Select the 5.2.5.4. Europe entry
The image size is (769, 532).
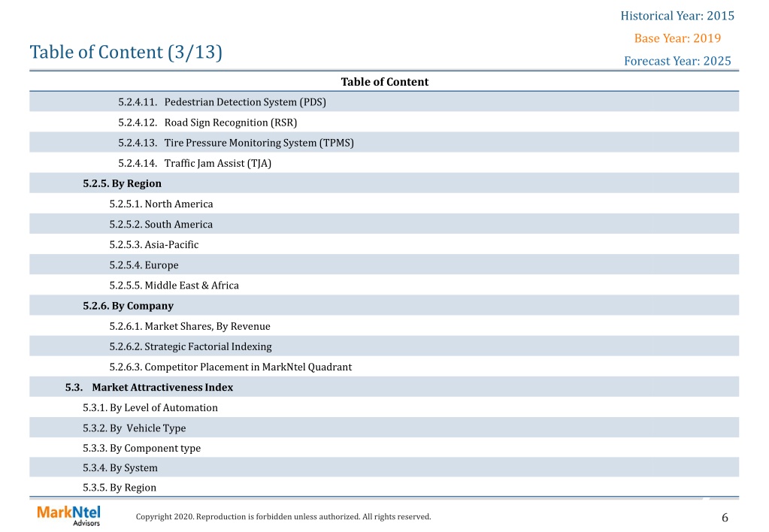144,265
